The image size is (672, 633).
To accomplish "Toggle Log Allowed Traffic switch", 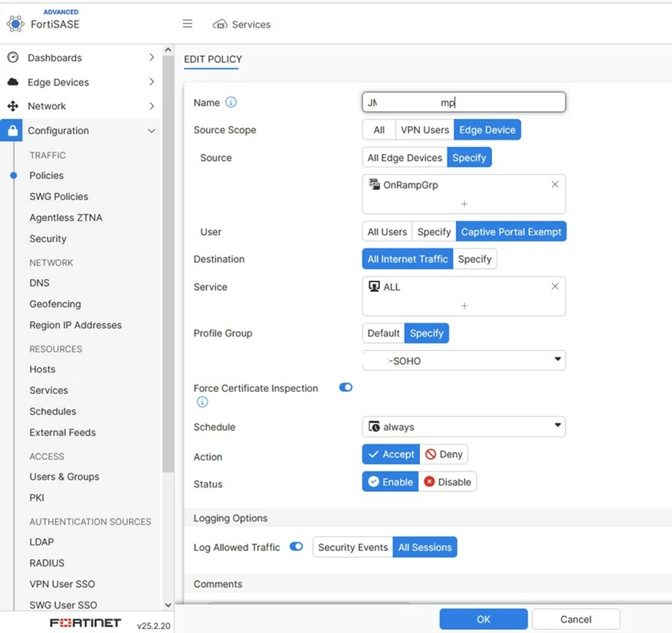I will [x=296, y=546].
